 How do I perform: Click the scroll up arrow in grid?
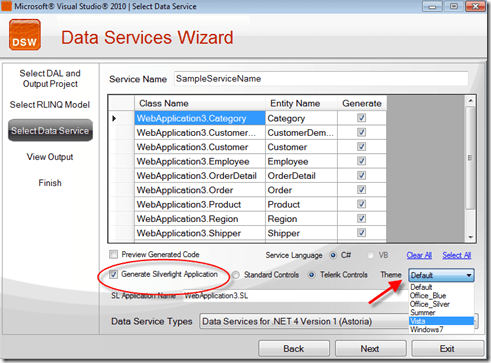[x=471, y=101]
